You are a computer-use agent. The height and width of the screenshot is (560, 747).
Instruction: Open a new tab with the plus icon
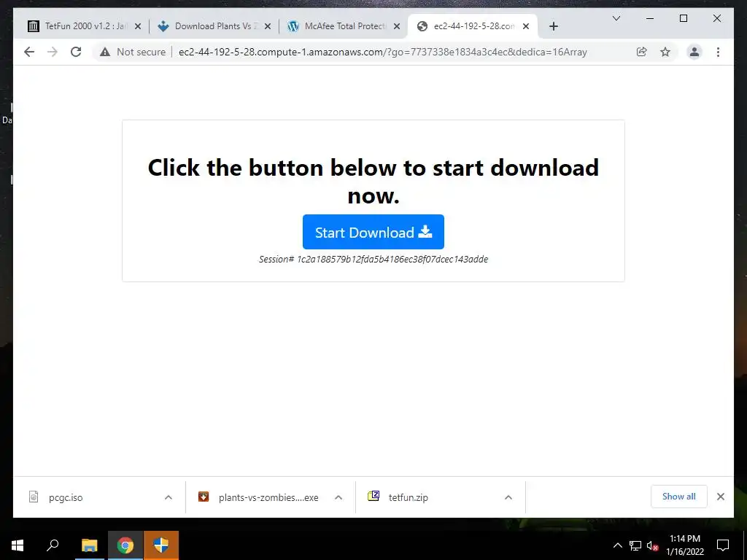[x=553, y=26]
